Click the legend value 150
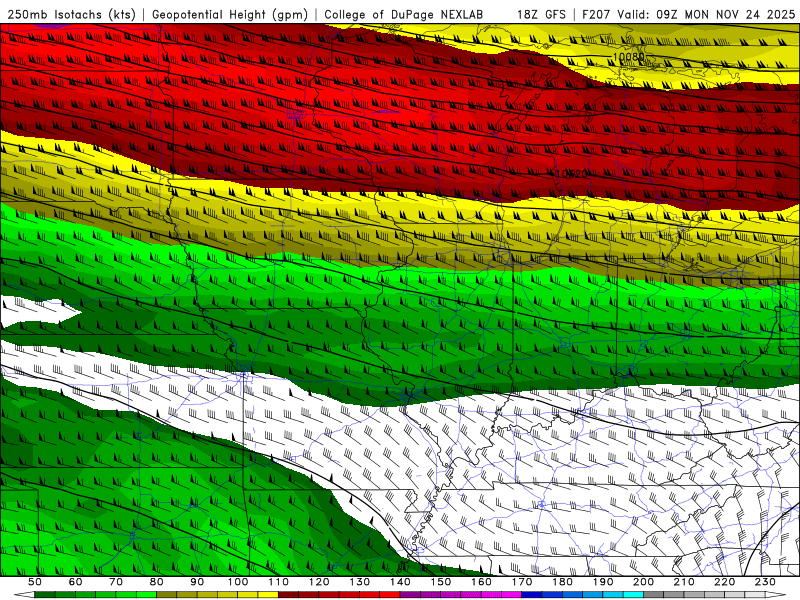 pos(441,582)
